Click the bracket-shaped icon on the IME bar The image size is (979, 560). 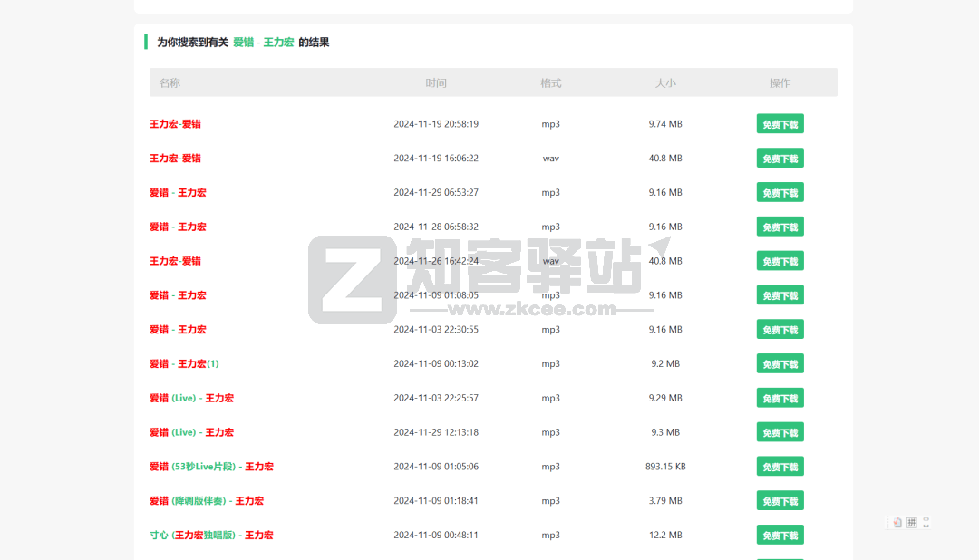click(926, 523)
